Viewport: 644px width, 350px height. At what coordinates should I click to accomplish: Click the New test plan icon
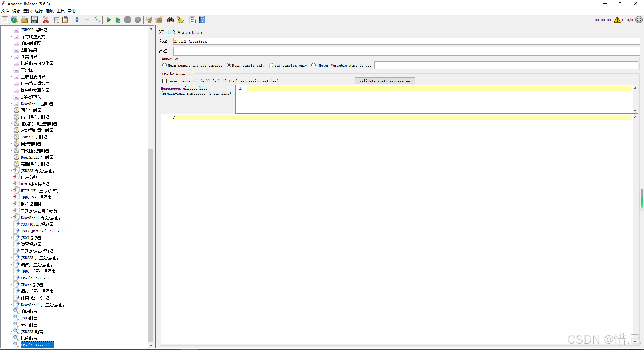5,20
